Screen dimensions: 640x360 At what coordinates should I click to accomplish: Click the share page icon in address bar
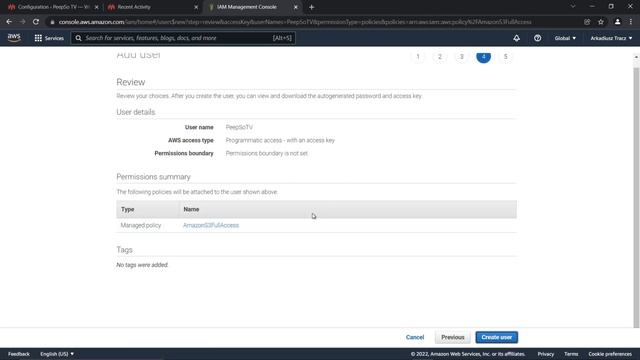click(x=587, y=22)
